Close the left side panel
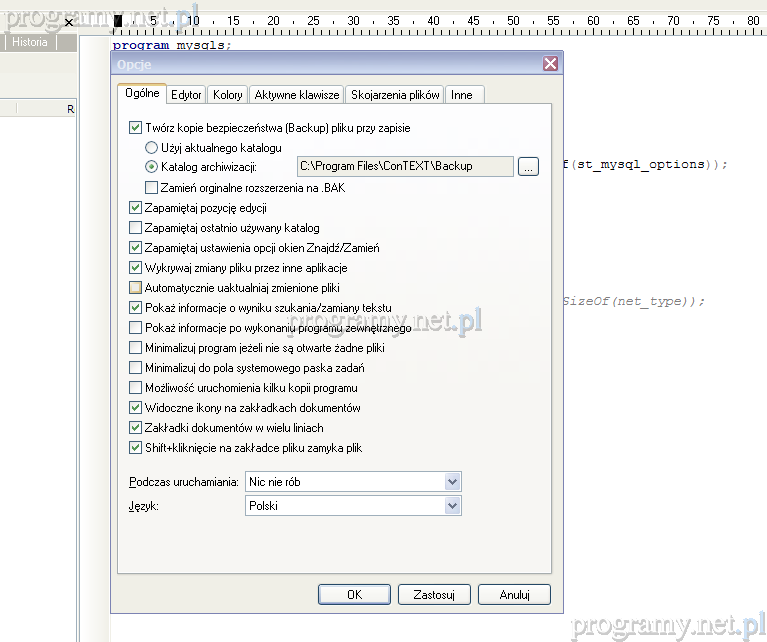Image resolution: width=767 pixels, height=642 pixels. click(69, 22)
